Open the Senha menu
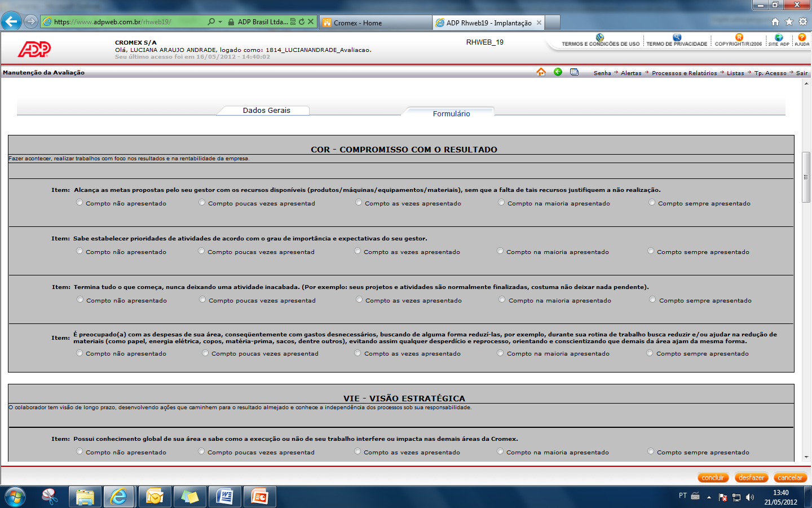812x508 pixels. tap(602, 73)
